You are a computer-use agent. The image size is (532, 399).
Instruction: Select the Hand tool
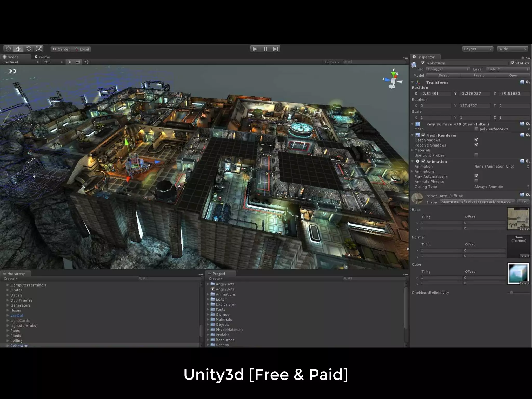click(x=8, y=49)
